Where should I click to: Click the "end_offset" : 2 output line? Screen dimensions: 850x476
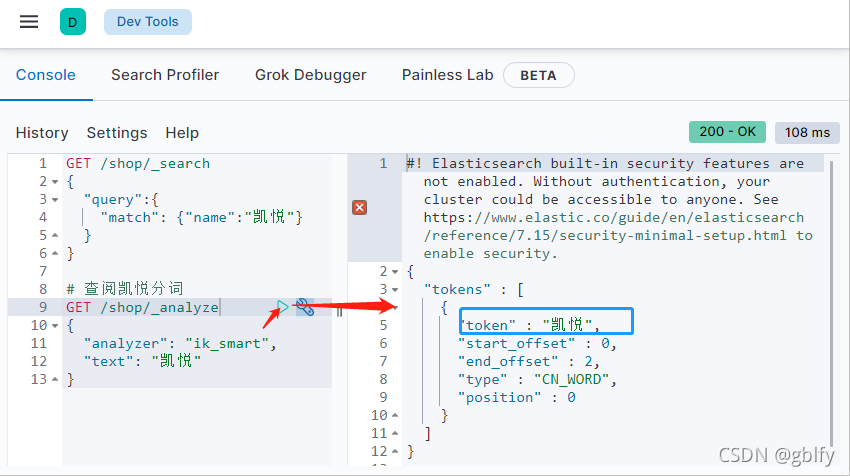pos(529,362)
